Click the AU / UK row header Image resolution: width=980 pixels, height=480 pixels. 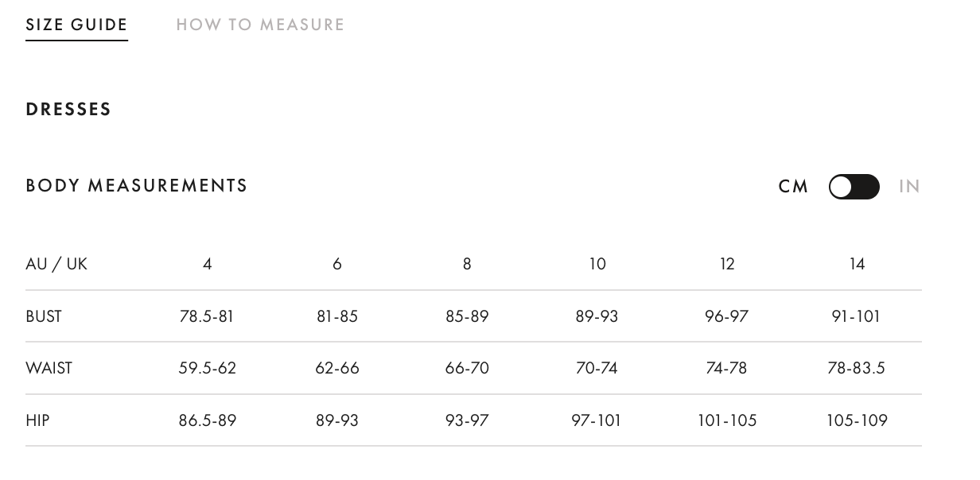[x=56, y=264]
